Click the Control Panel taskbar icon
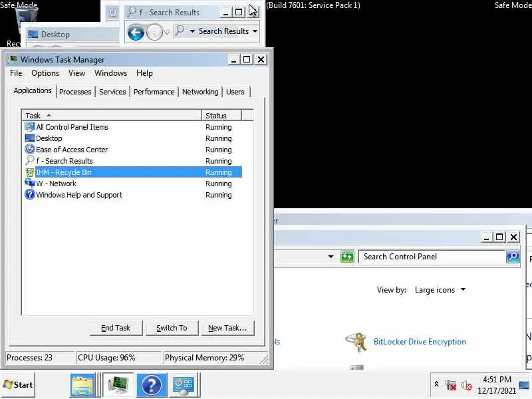This screenshot has height=399, width=532. [184, 385]
